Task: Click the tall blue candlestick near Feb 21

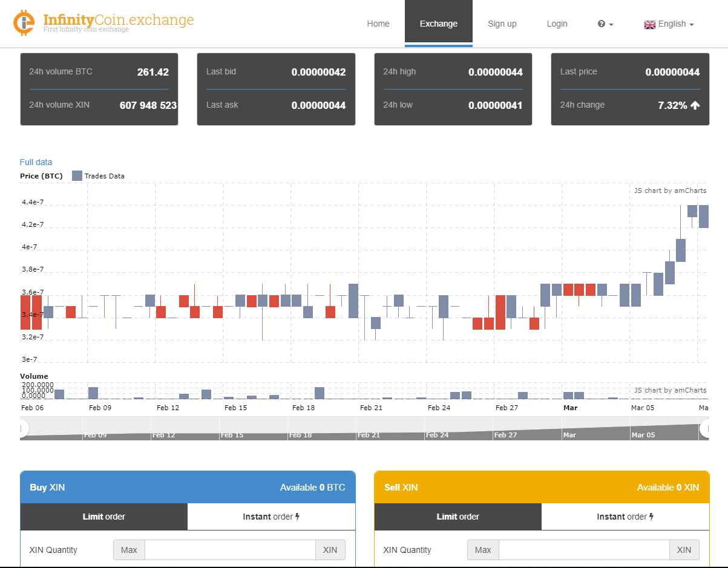Action: [x=353, y=301]
